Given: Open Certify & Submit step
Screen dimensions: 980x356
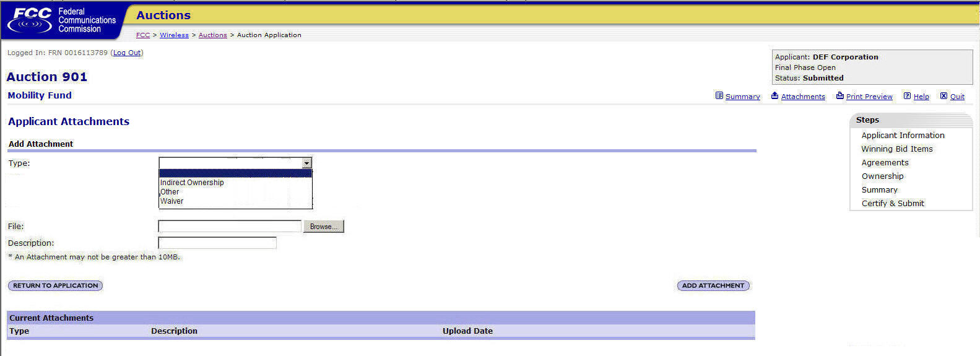Looking at the screenshot, I should 893,203.
